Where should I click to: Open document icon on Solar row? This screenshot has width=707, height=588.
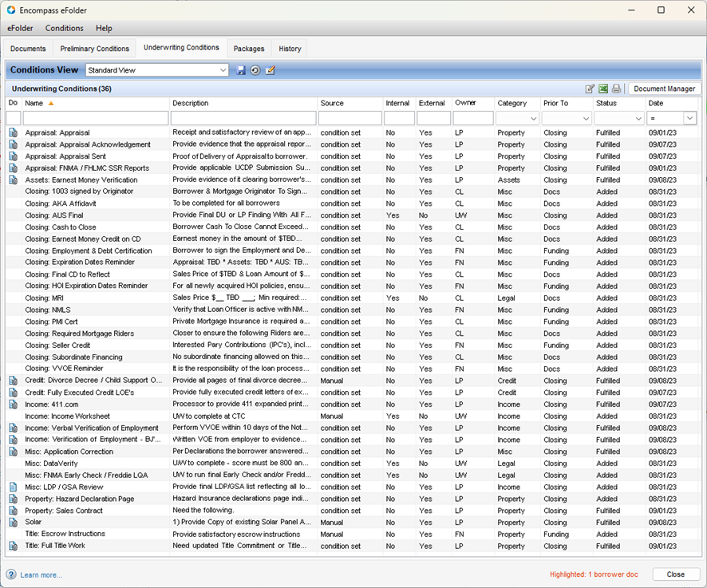point(13,523)
